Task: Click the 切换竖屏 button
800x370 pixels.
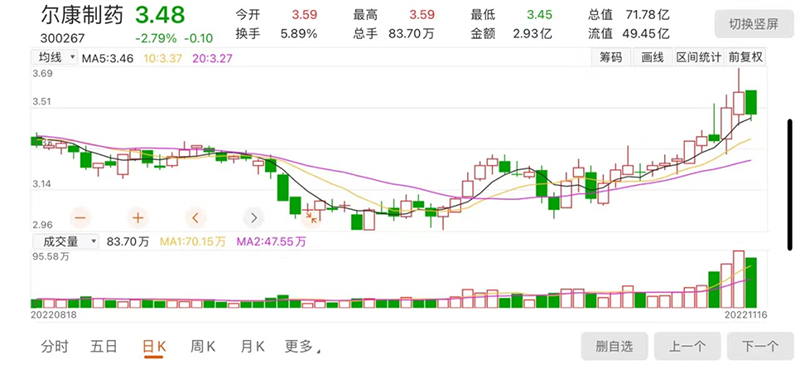Action: pyautogui.click(x=754, y=24)
